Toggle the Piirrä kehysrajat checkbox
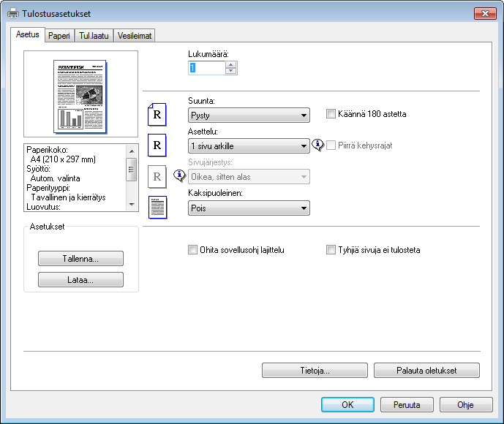This screenshot has width=504, height=424. 331,145
